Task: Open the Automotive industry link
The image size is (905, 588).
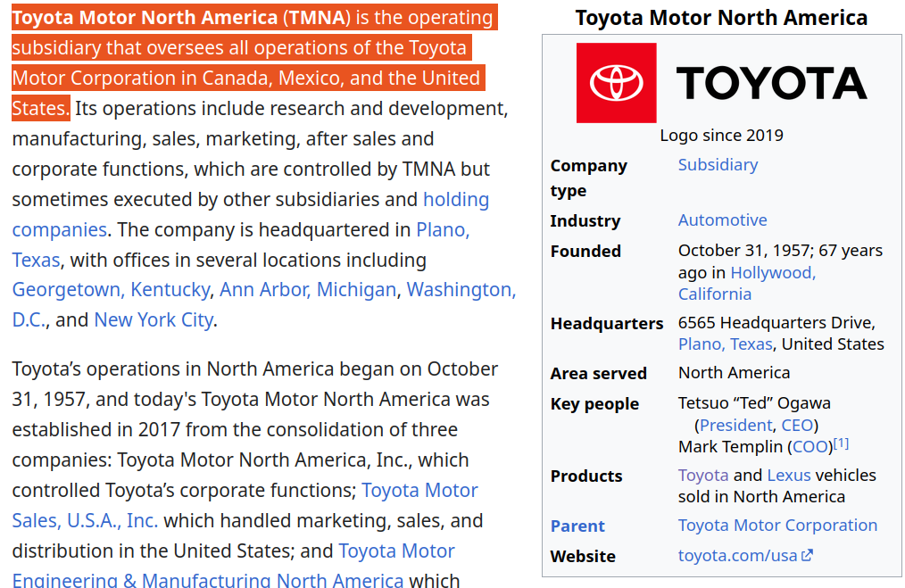Action: (x=722, y=220)
